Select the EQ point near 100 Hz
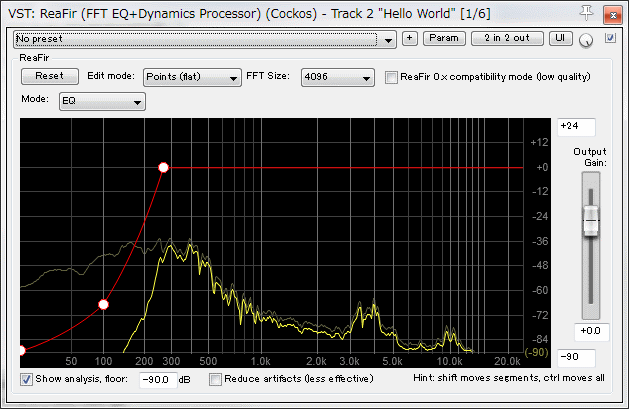The image size is (629, 409). coord(103,304)
